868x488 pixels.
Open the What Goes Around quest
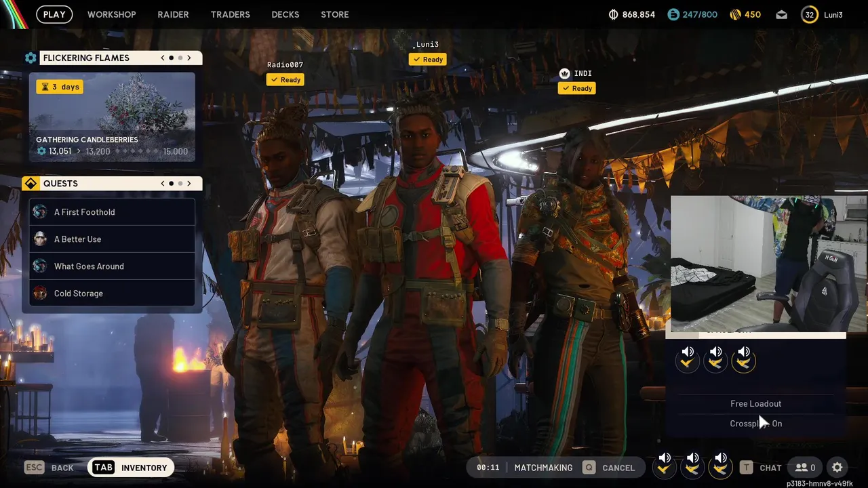pyautogui.click(x=112, y=266)
